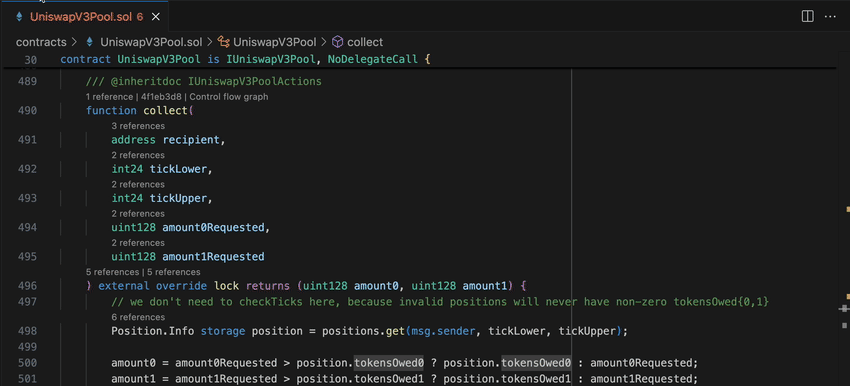Open the '1 reference' code lens above collect
850x386 pixels.
[x=110, y=97]
